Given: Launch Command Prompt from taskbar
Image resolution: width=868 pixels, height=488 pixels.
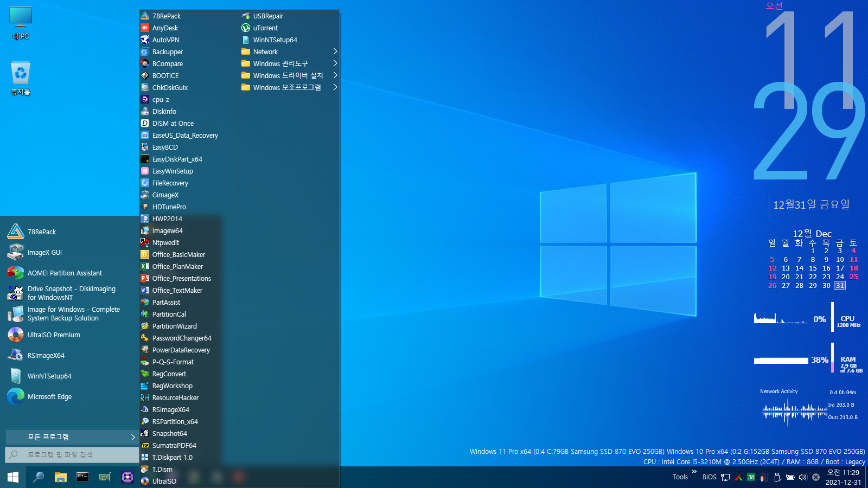Looking at the screenshot, I should [82, 477].
